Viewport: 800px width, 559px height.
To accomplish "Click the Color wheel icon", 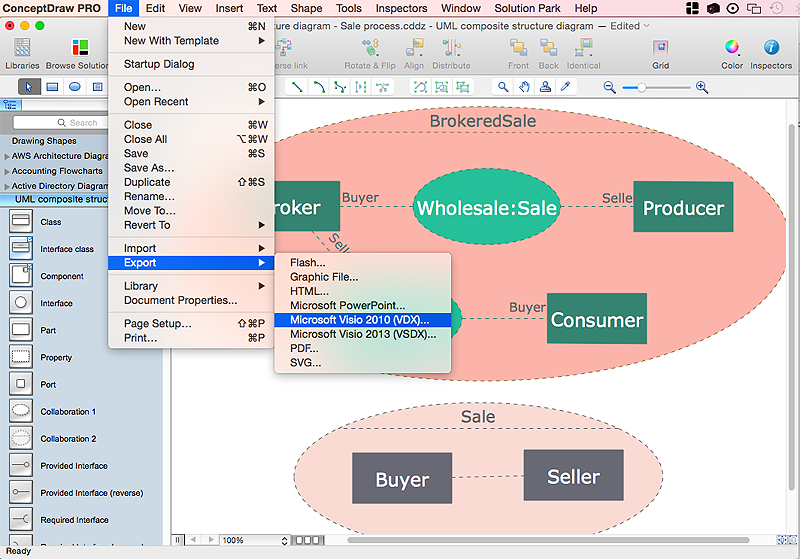I will tap(732, 47).
